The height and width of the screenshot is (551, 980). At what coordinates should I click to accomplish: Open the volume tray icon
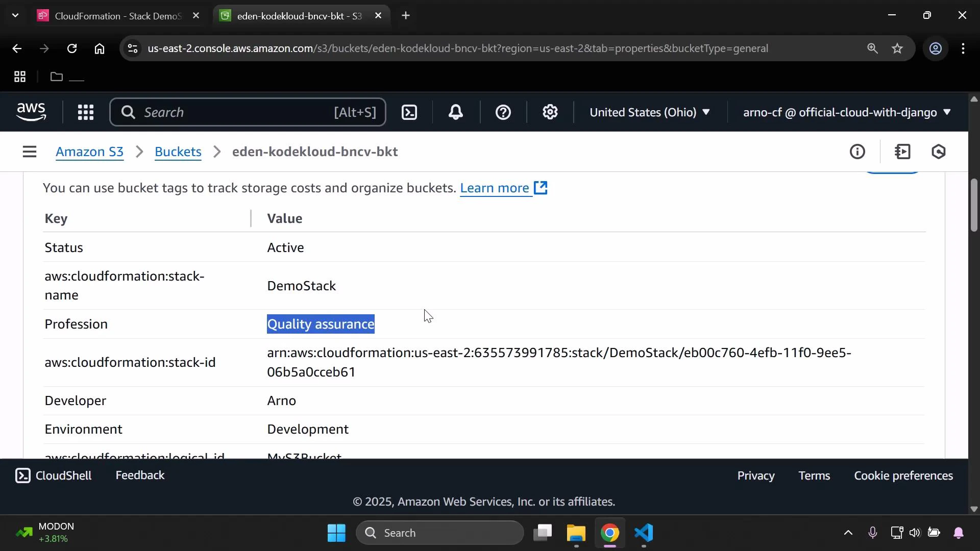click(x=915, y=533)
